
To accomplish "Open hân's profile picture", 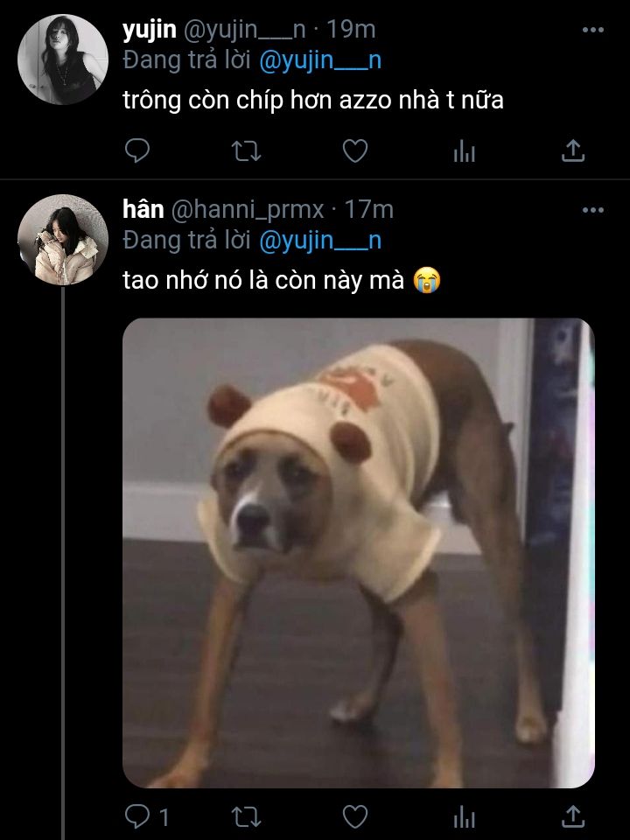I will [x=63, y=239].
